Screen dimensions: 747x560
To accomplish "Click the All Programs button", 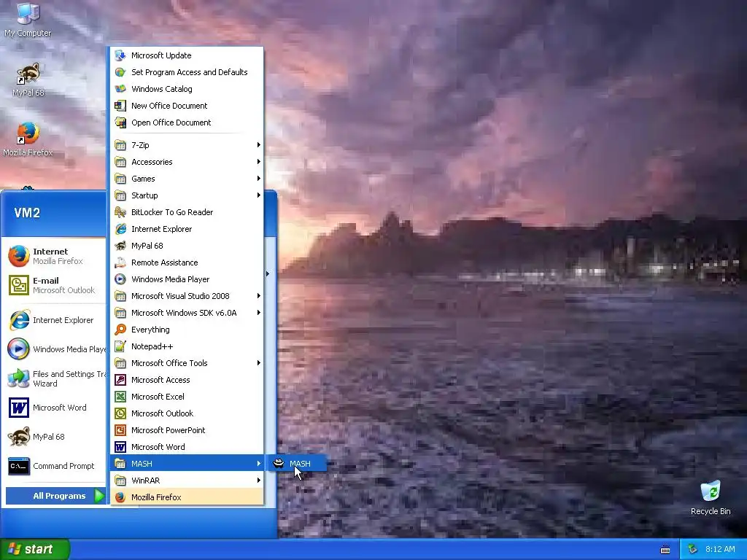I will pyautogui.click(x=55, y=496).
